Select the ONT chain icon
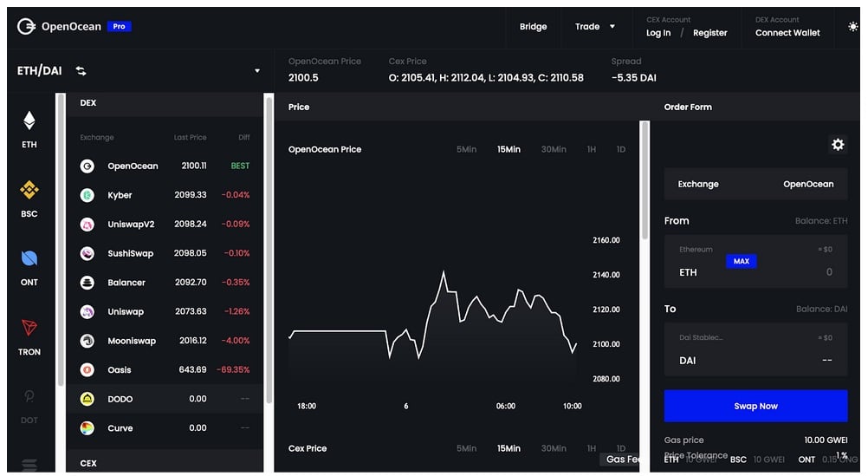Image resolution: width=868 pixels, height=476 pixels. [29, 258]
